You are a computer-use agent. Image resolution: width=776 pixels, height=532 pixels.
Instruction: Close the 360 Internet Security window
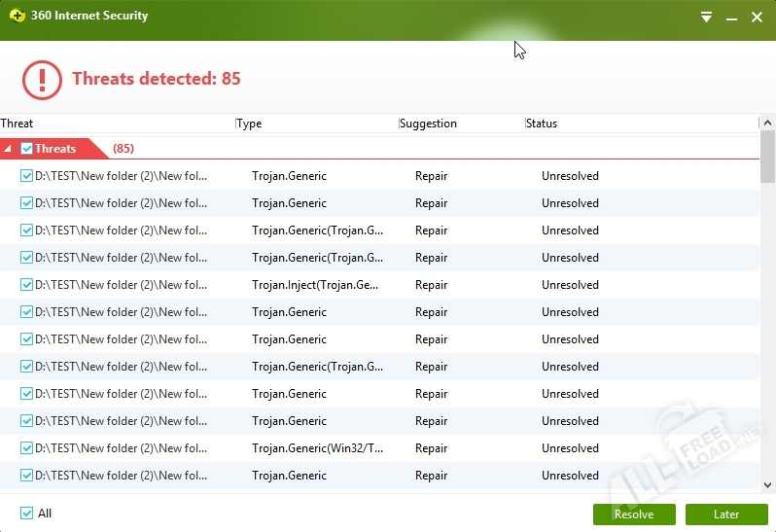click(757, 17)
